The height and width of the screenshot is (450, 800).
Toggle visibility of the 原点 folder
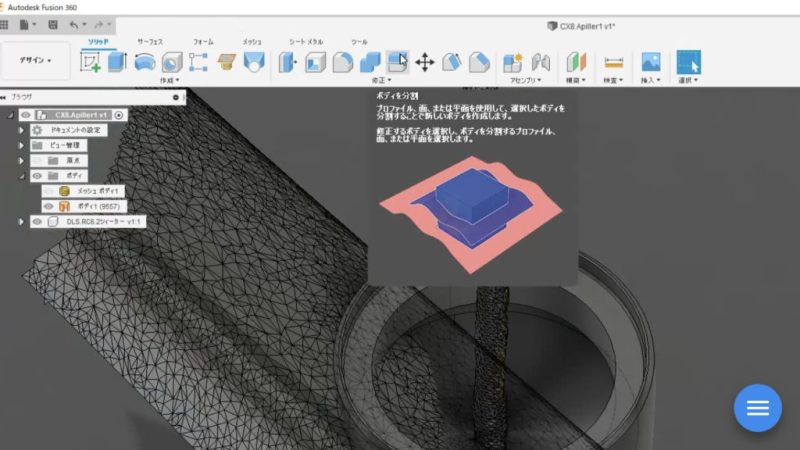37,160
